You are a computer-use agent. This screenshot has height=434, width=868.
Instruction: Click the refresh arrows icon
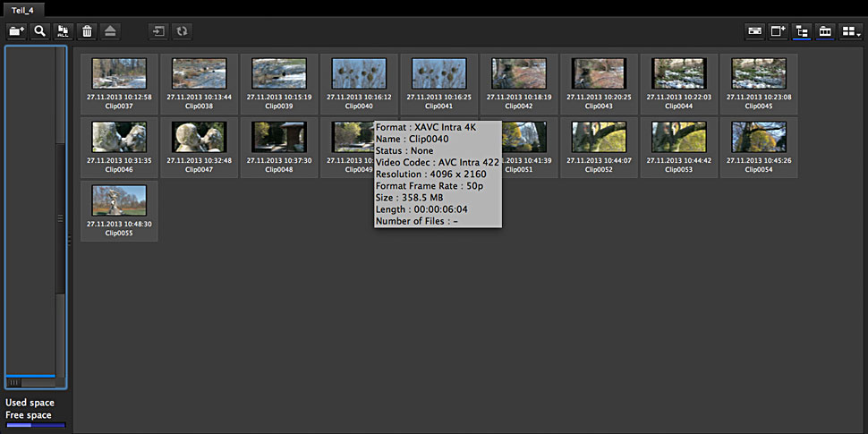(182, 31)
